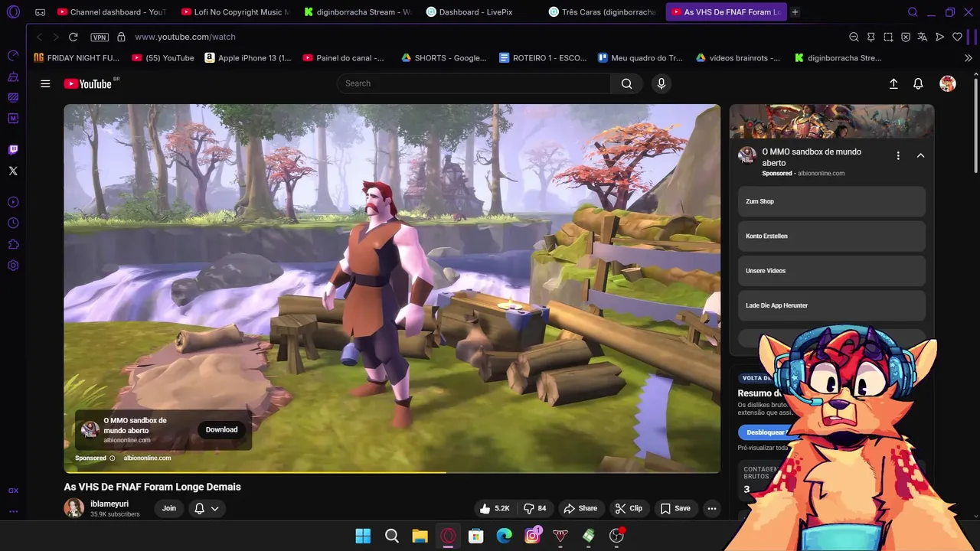Click the YouTube search input field
The width and height of the screenshot is (980, 551).
point(473,83)
